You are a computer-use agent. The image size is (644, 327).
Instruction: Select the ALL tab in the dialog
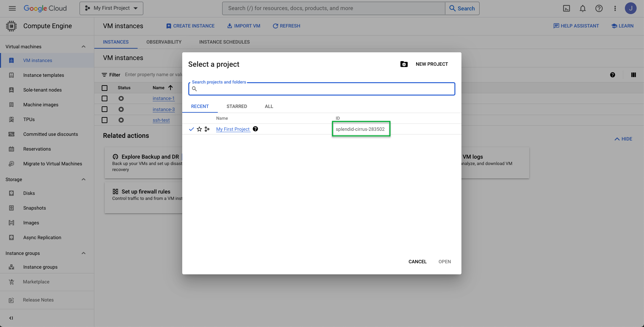(269, 106)
